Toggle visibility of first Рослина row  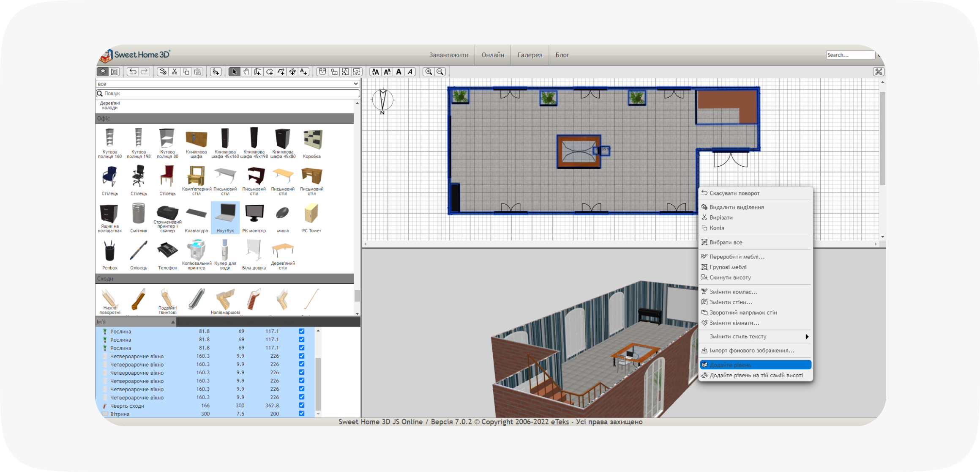301,331
